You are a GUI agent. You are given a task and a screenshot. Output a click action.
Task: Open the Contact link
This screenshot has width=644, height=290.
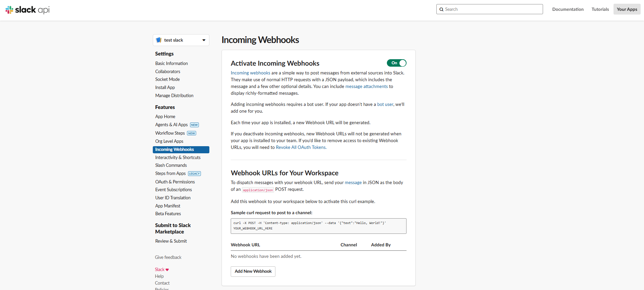click(162, 283)
